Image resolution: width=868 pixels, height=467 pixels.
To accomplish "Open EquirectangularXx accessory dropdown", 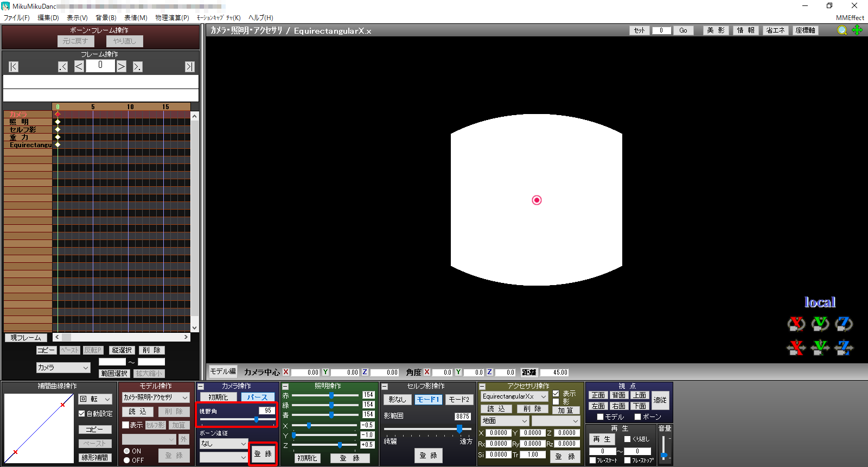I will pos(514,396).
